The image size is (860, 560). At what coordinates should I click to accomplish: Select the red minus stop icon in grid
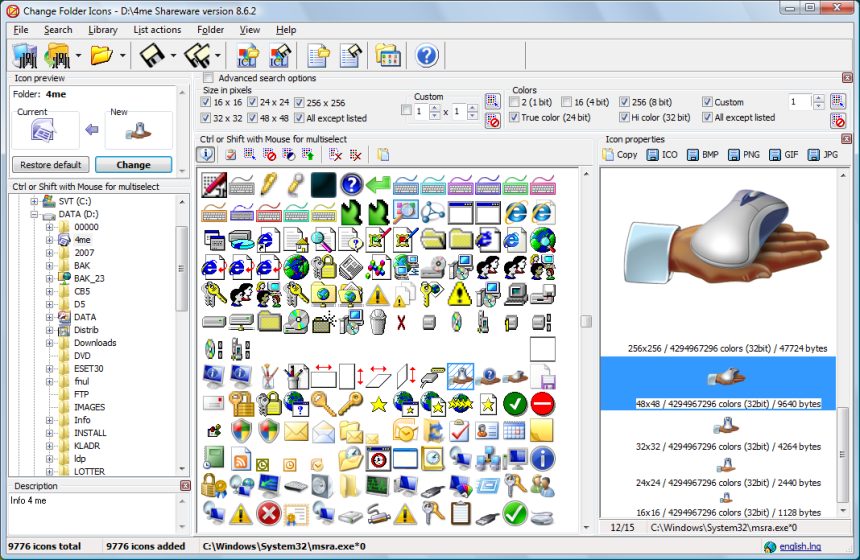click(x=542, y=404)
